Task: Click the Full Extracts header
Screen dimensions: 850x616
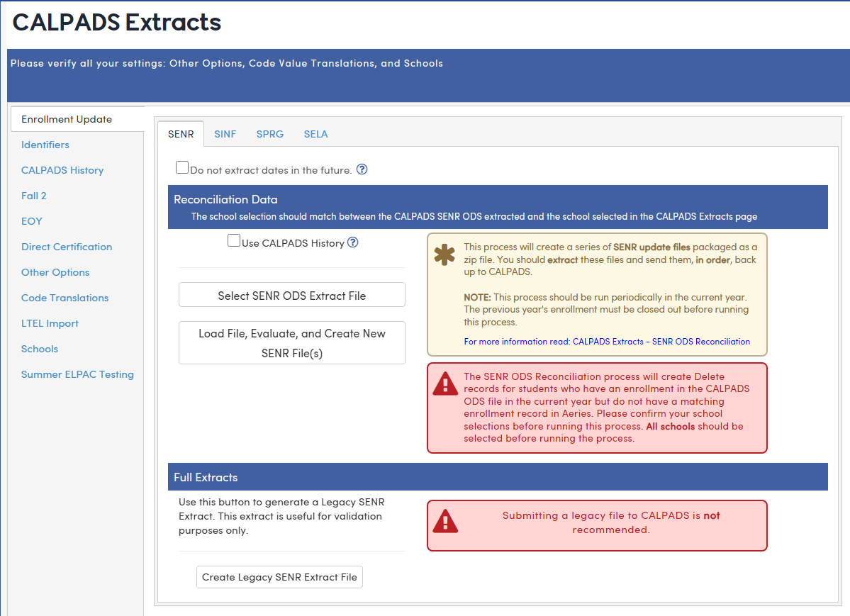Action: pos(498,477)
